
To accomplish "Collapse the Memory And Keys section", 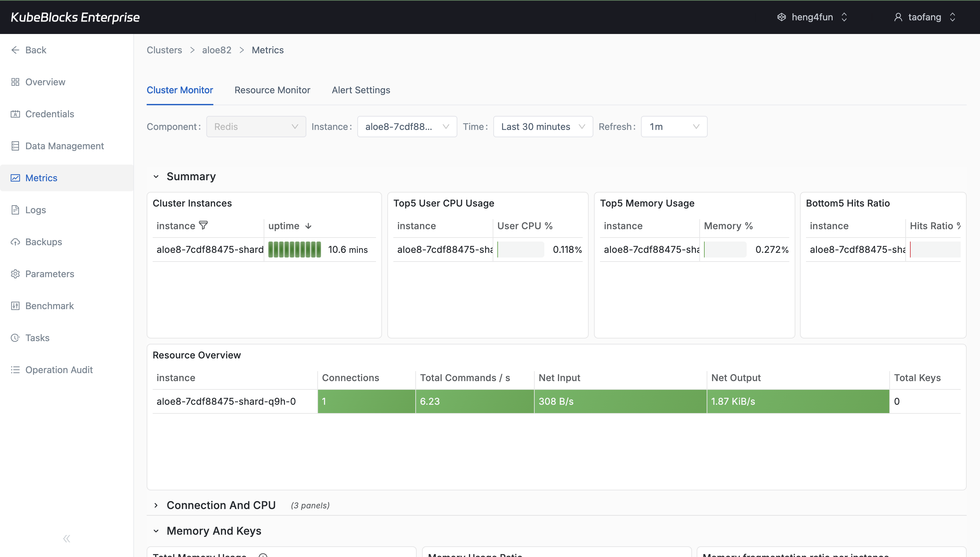I will click(x=156, y=531).
